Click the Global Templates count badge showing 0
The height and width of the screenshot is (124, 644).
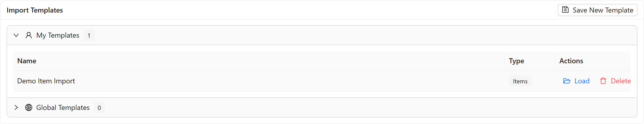[99, 108]
